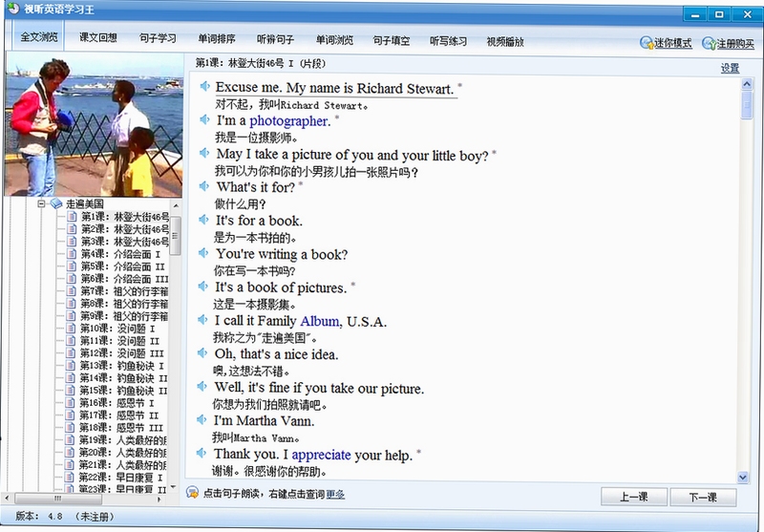Click the app logo in title bar
This screenshot has width=764, height=532.
click(13, 9)
